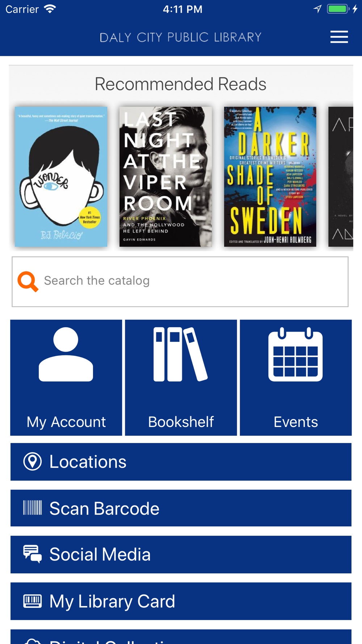
Task: Open My Account person icon
Action: coord(66,354)
